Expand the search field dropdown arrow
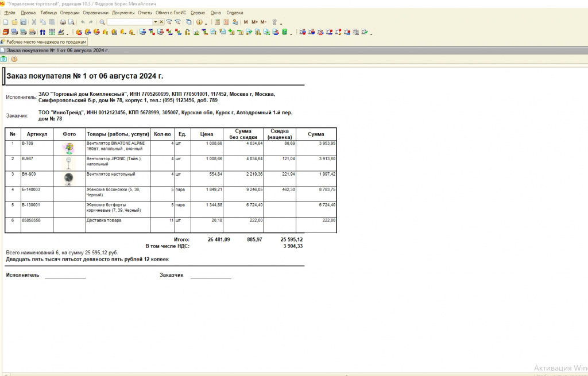588x376 pixels. [x=154, y=22]
